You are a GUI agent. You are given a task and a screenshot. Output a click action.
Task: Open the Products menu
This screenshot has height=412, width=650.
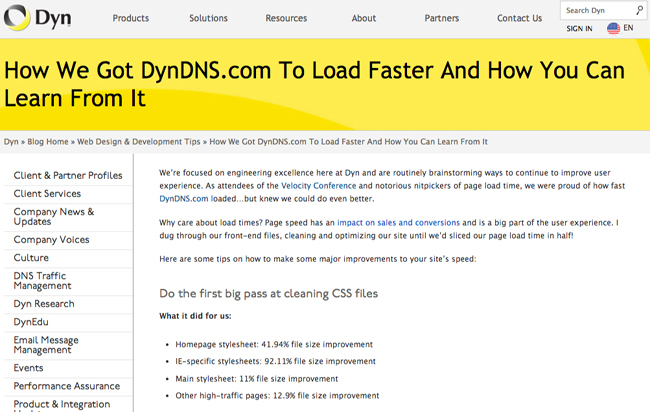tap(131, 18)
